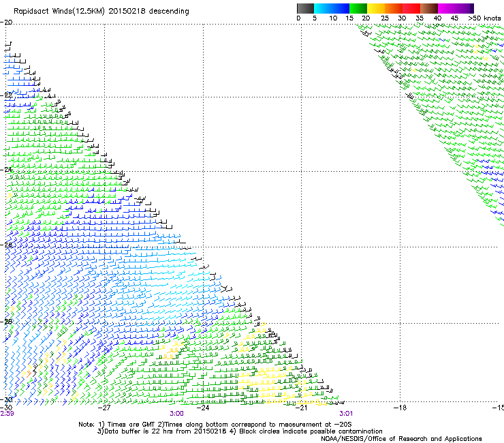Click the legend value label 45
Screen dimensions: 504x443
(x=454, y=18)
